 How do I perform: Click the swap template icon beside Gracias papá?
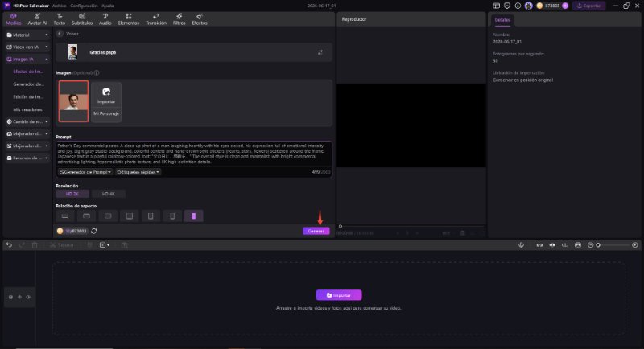320,52
